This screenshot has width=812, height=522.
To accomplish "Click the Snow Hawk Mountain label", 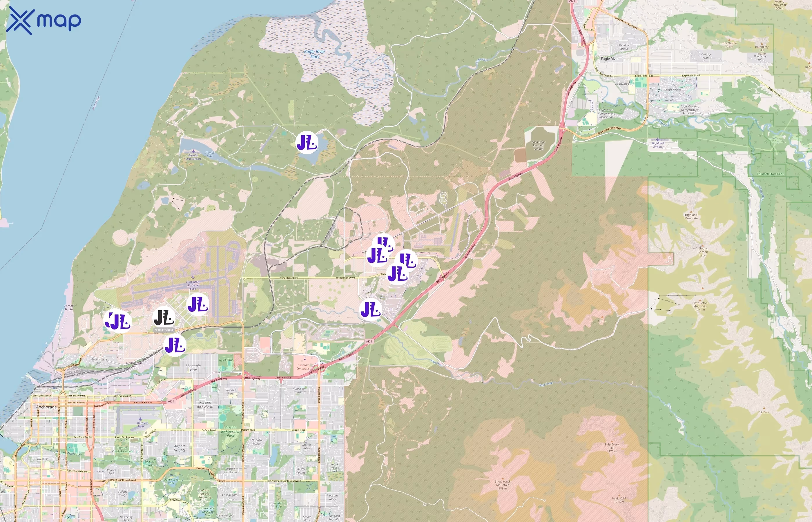I will (503, 485).
